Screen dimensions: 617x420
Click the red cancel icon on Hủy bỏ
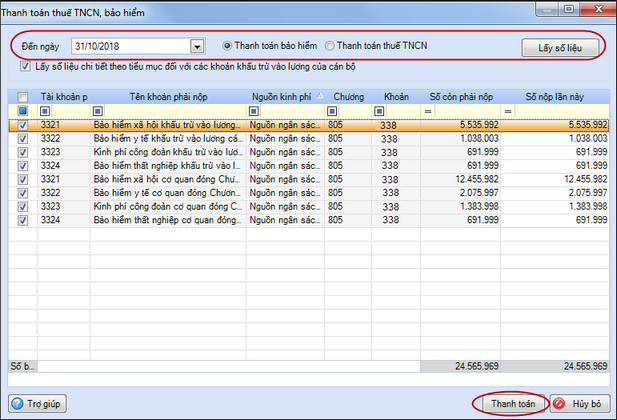pos(559,404)
